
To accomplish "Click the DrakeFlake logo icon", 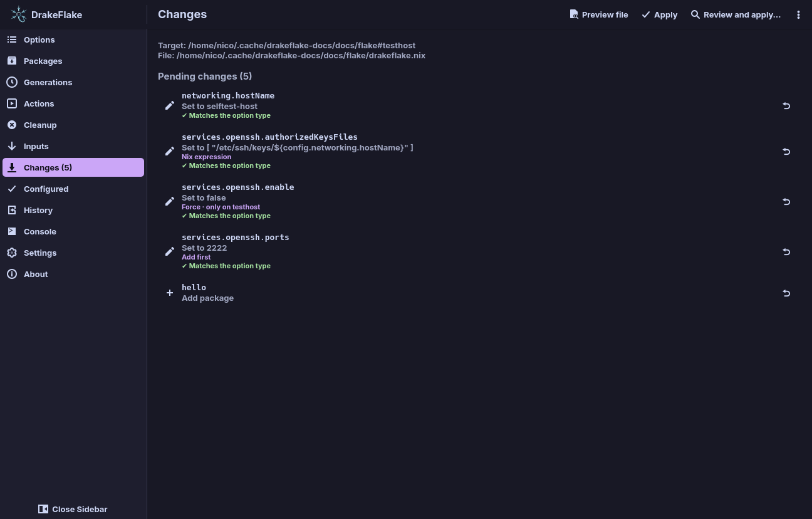I will pyautogui.click(x=19, y=14).
